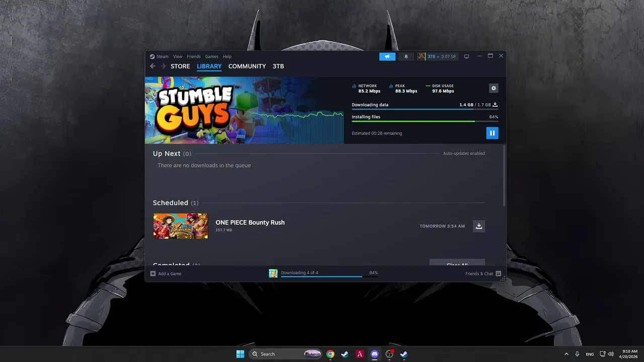Image resolution: width=644 pixels, height=362 pixels.
Task: Open the Help menu
Action: 227,57
